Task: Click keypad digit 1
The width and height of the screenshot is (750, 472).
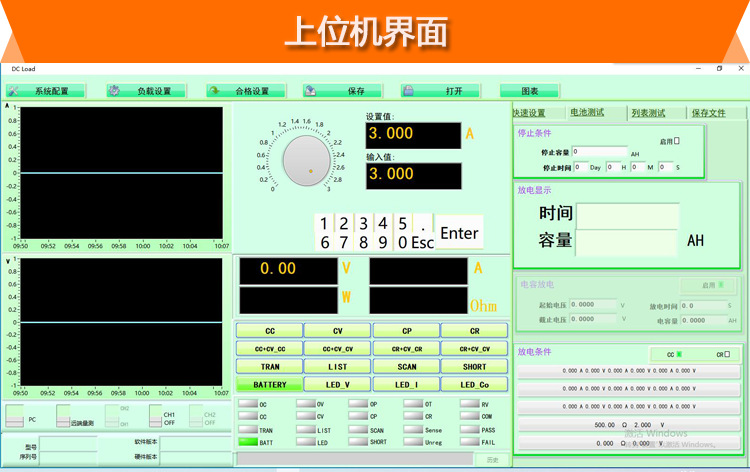Action: (x=324, y=223)
